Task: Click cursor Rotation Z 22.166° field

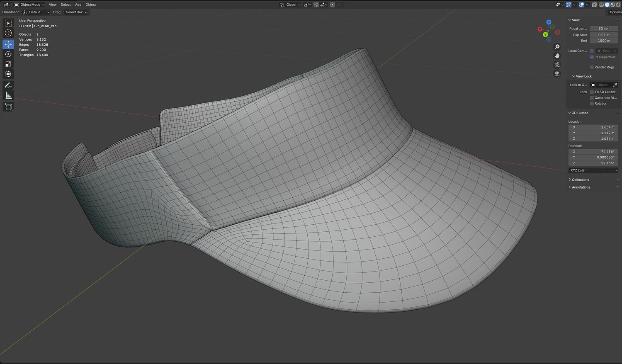Action: (x=593, y=163)
